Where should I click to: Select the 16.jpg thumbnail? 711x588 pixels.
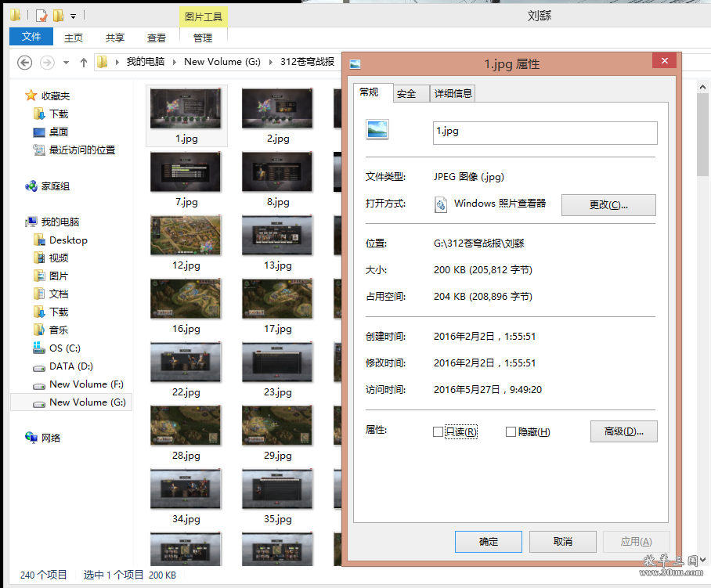186,298
